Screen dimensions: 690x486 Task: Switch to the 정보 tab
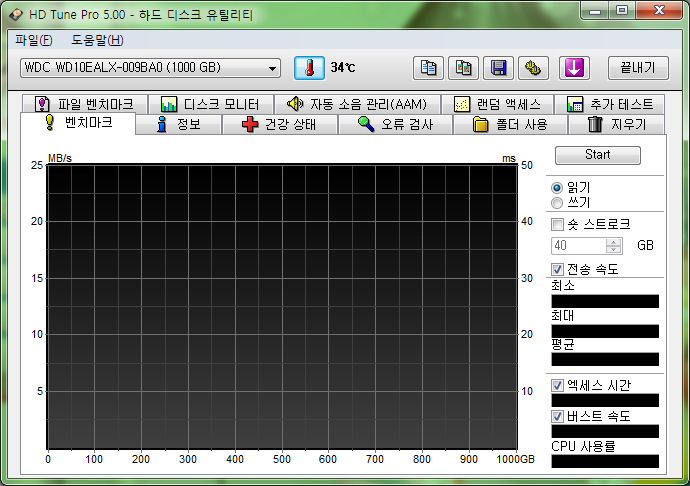coord(179,125)
